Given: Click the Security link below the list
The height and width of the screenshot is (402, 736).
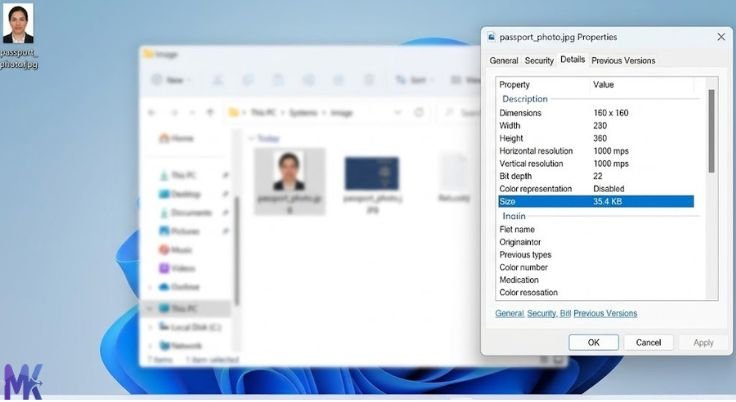Looking at the screenshot, I should click(x=542, y=313).
